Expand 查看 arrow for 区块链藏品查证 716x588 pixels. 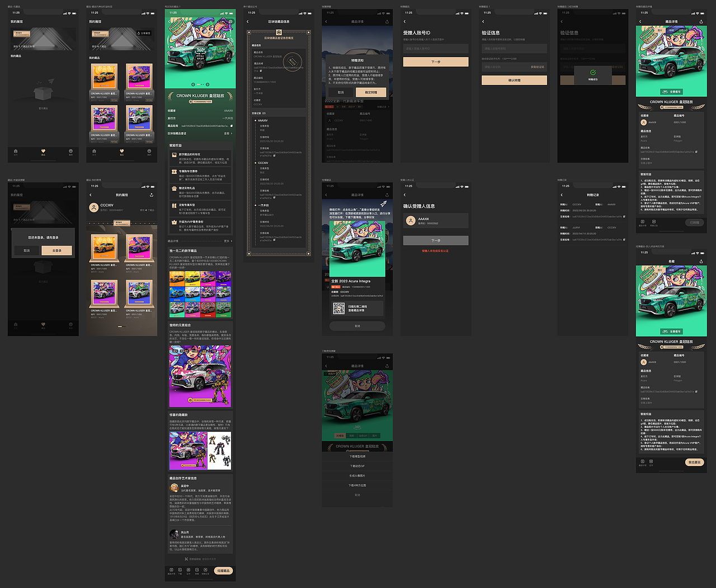(228, 134)
